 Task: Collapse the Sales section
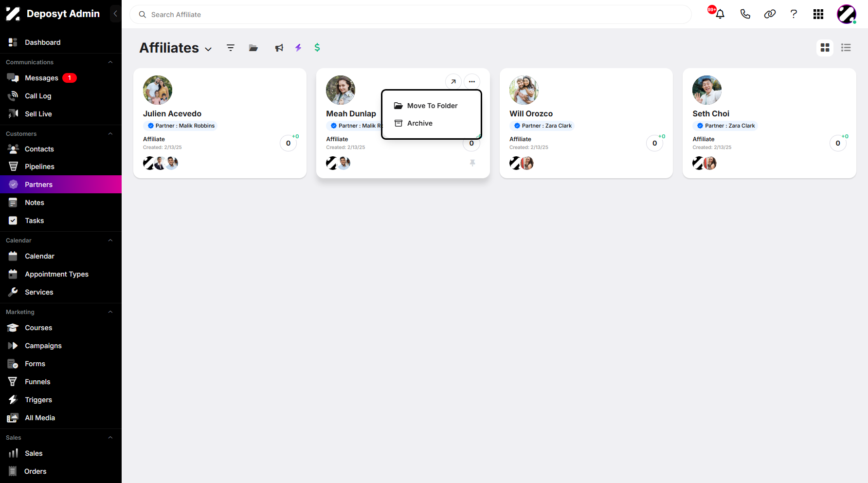110,438
